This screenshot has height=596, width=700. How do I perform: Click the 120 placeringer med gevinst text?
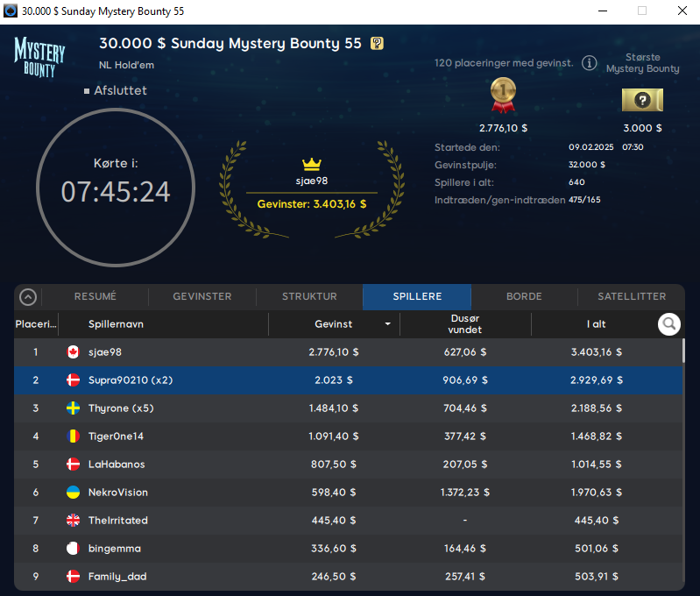click(504, 63)
